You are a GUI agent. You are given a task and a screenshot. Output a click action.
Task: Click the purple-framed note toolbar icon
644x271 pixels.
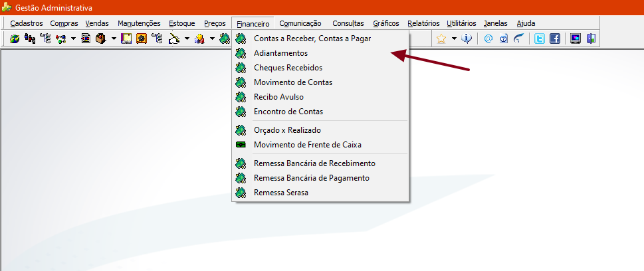pyautogui.click(x=126, y=39)
